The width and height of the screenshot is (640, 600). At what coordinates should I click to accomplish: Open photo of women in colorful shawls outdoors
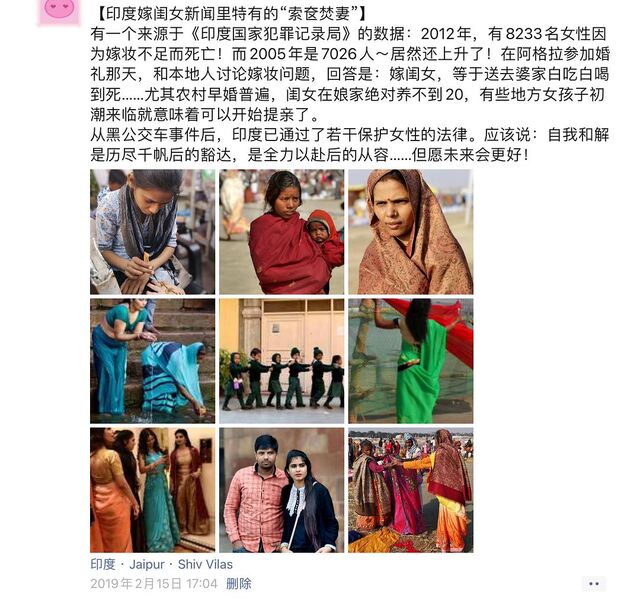pyautogui.click(x=411, y=490)
